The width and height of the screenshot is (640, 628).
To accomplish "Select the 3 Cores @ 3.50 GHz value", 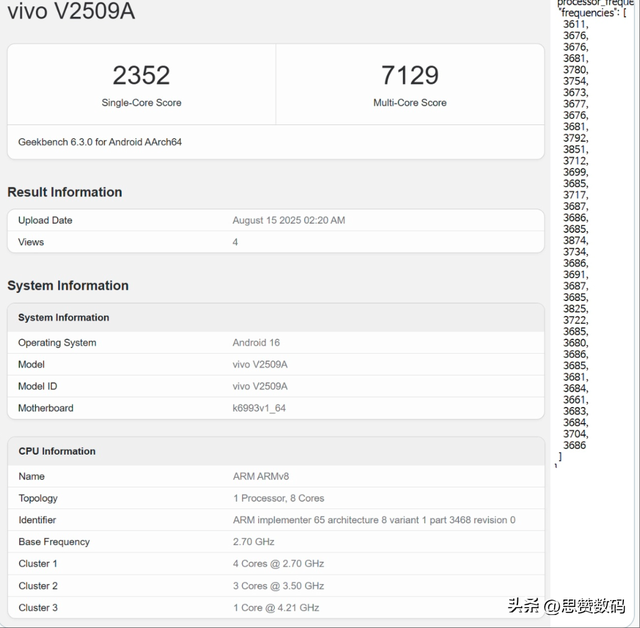I will point(278,586).
